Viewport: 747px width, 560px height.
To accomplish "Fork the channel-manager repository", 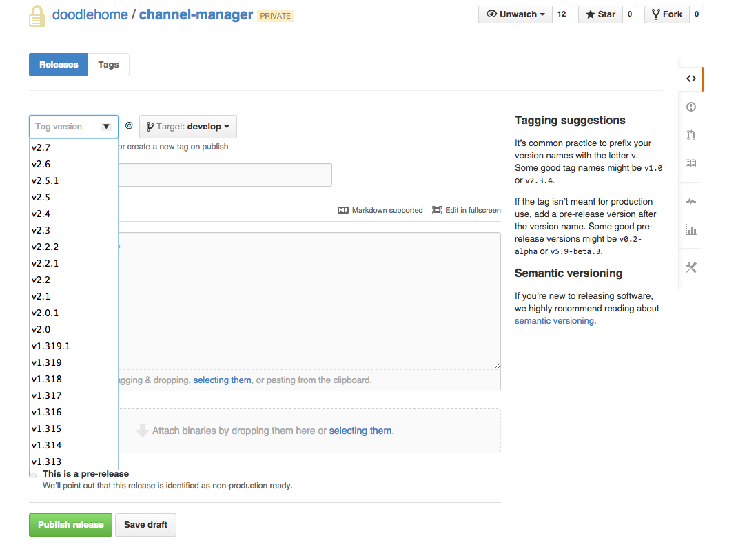I will pos(667,14).
